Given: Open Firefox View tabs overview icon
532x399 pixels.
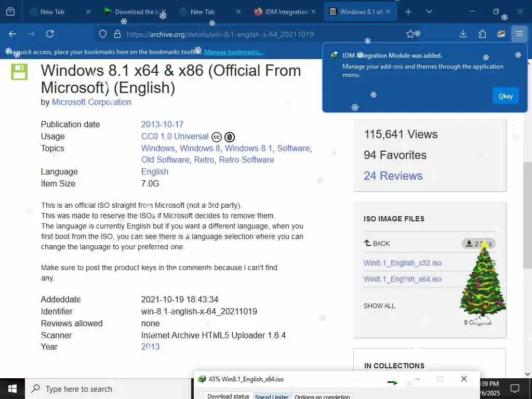Looking at the screenshot, I should click(x=10, y=12).
